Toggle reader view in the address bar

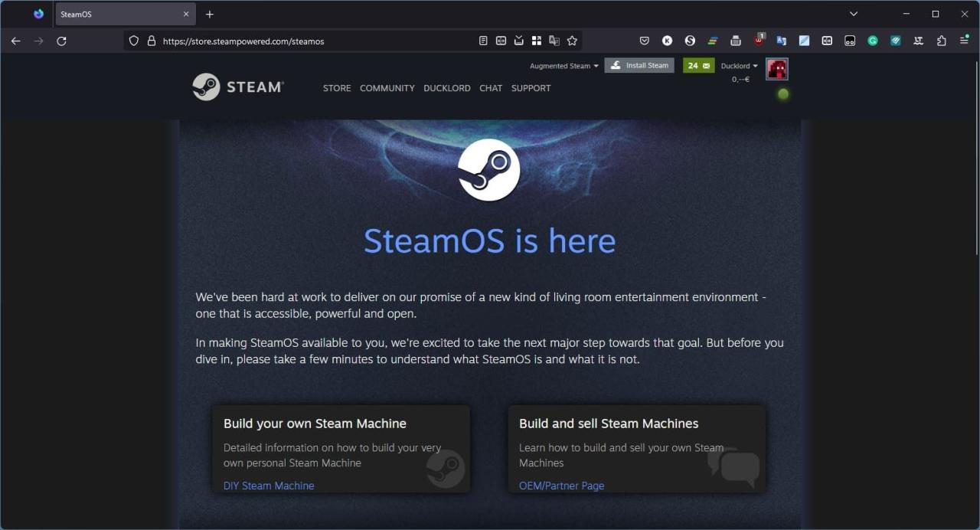[x=483, y=41]
